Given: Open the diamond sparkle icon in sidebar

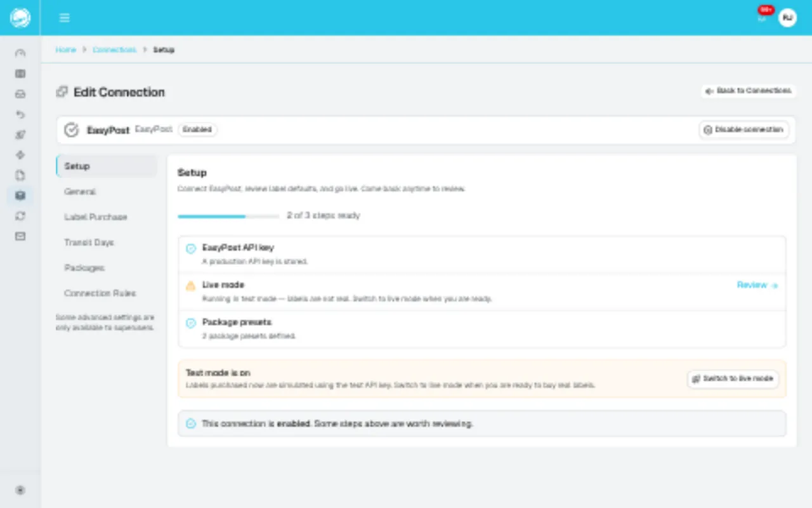Looking at the screenshot, I should pyautogui.click(x=20, y=155).
